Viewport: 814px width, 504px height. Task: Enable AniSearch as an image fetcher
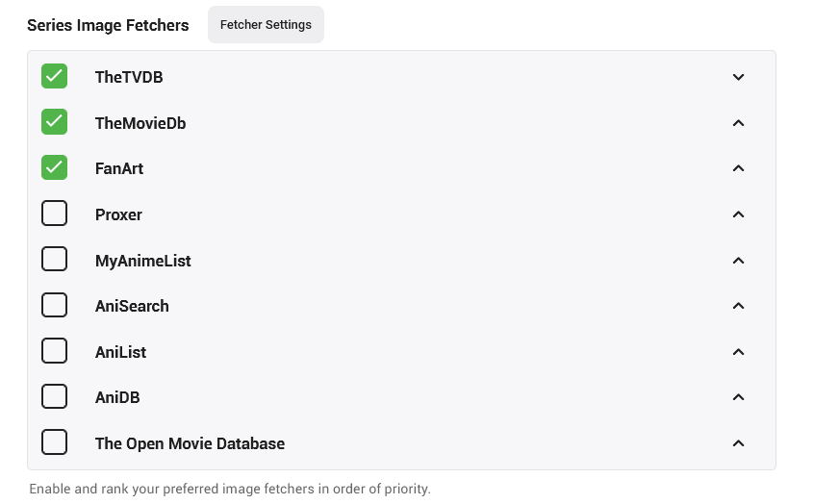tap(54, 305)
